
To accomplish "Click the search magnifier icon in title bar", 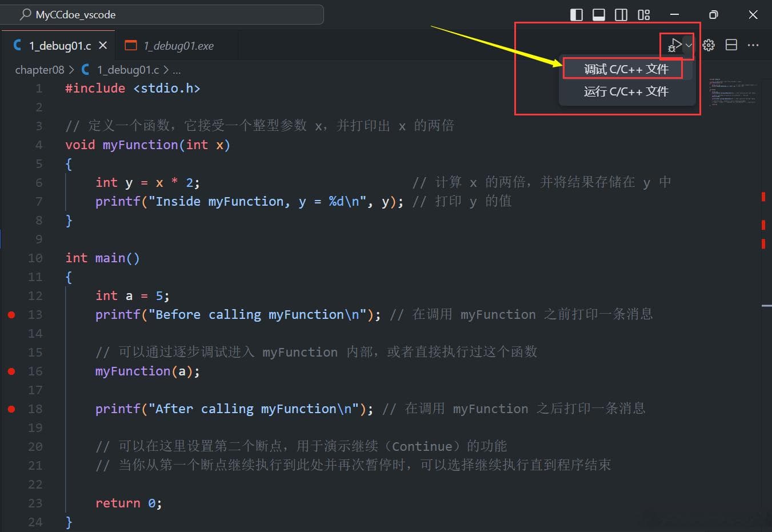I will coord(25,14).
